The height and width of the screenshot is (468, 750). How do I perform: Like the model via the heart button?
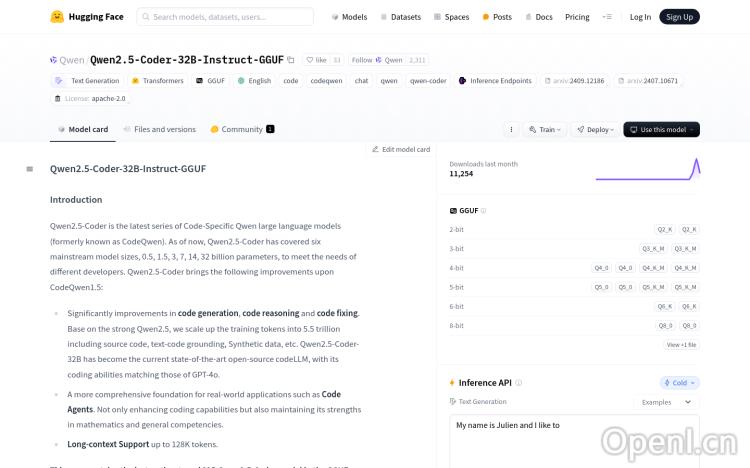[x=316, y=60]
